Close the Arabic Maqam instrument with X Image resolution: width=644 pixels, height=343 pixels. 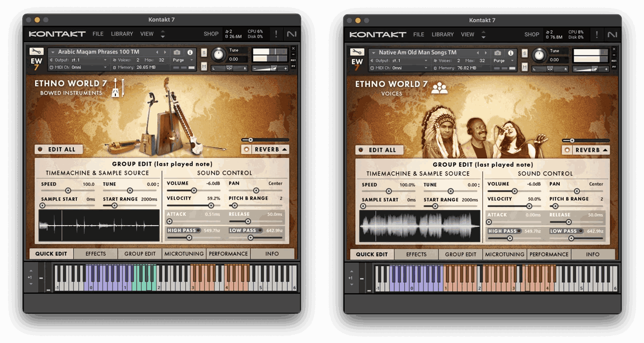(x=293, y=49)
